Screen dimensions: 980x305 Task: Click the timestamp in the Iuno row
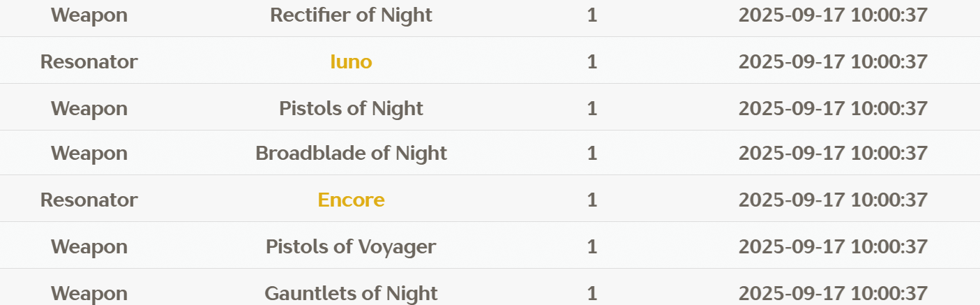833,61
